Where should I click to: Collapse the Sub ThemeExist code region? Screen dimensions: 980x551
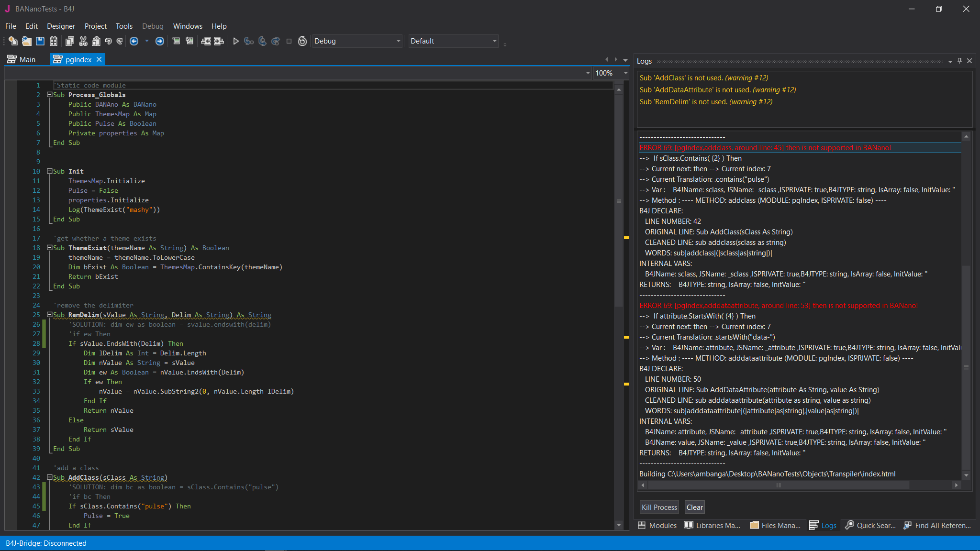point(49,248)
